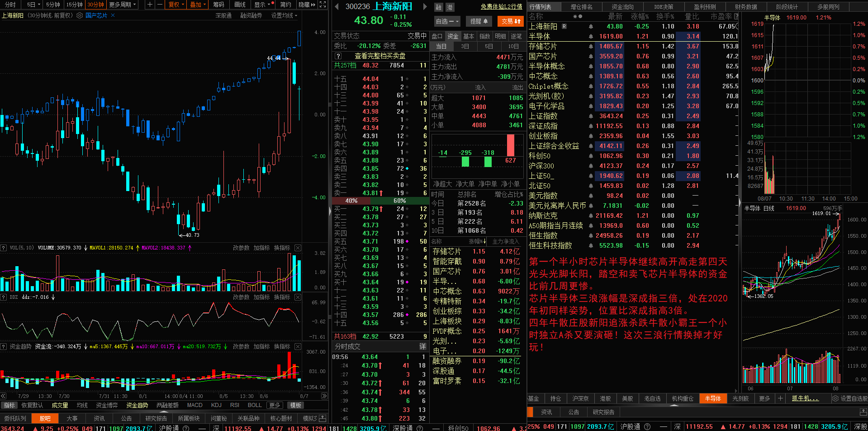Remove the 国产芯片 overlay with the X icon
Viewport: 868px width, 431px height.
(x=113, y=15)
